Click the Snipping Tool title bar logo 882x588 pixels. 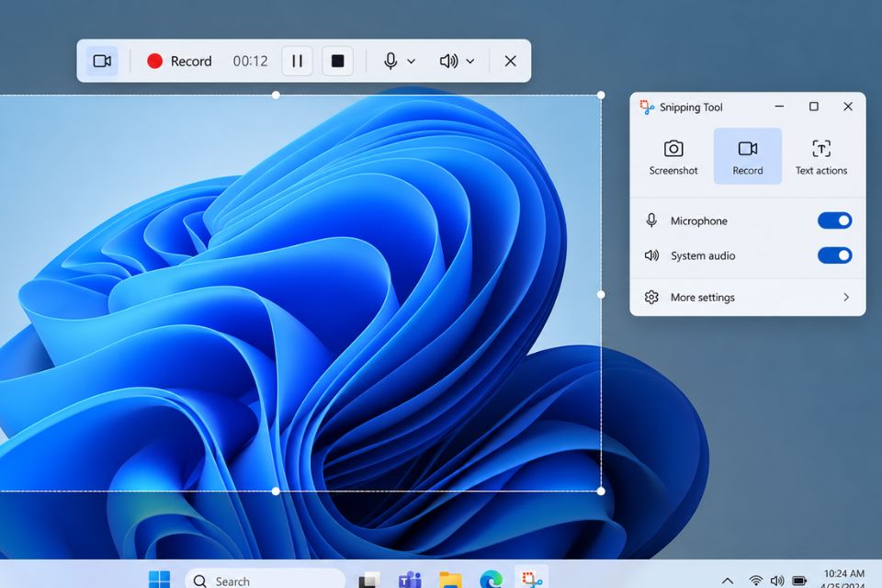coord(647,107)
